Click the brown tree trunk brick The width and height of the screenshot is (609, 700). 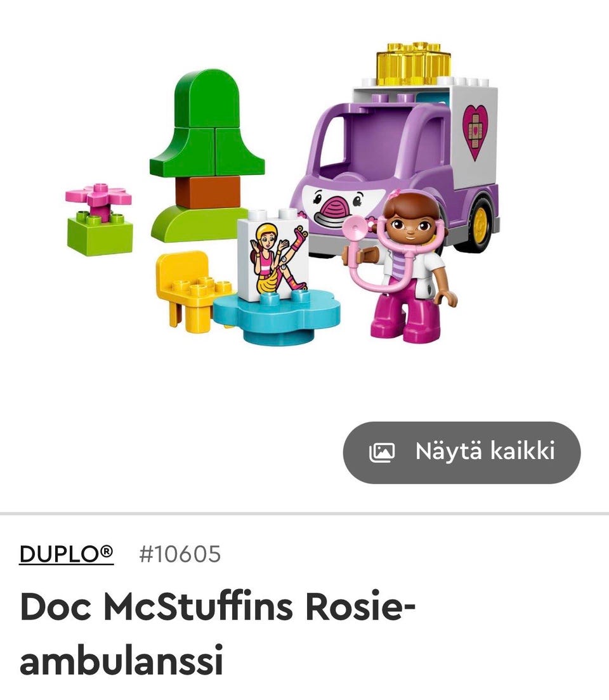tap(208, 192)
